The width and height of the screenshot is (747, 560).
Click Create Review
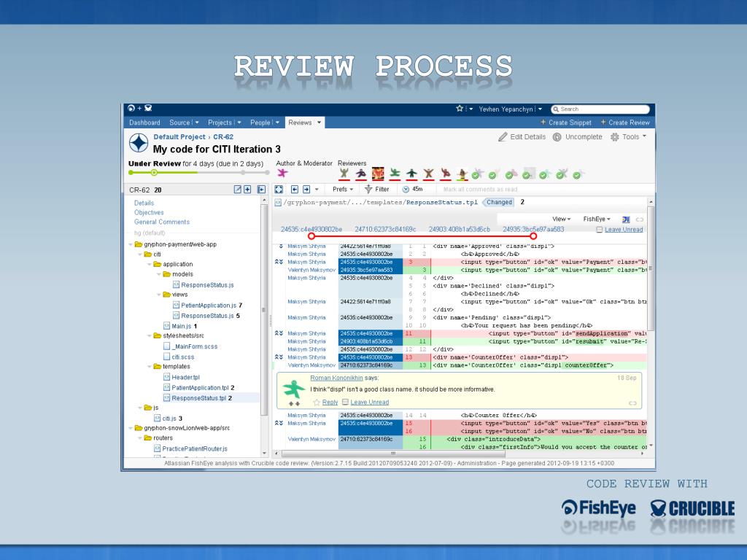click(x=625, y=122)
